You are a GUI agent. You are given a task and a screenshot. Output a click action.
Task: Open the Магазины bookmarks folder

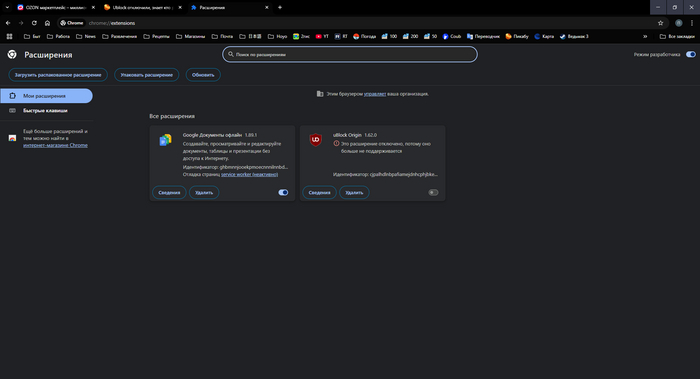(x=191, y=37)
